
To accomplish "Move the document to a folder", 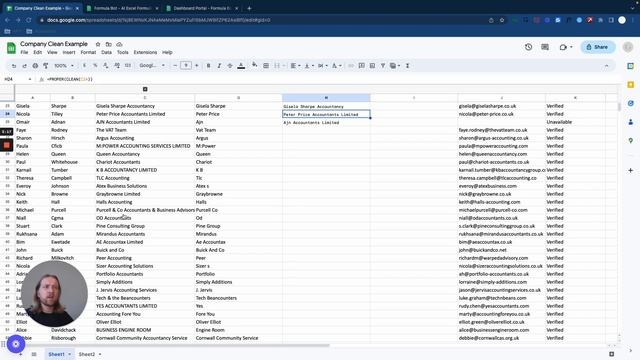I will pos(109,44).
